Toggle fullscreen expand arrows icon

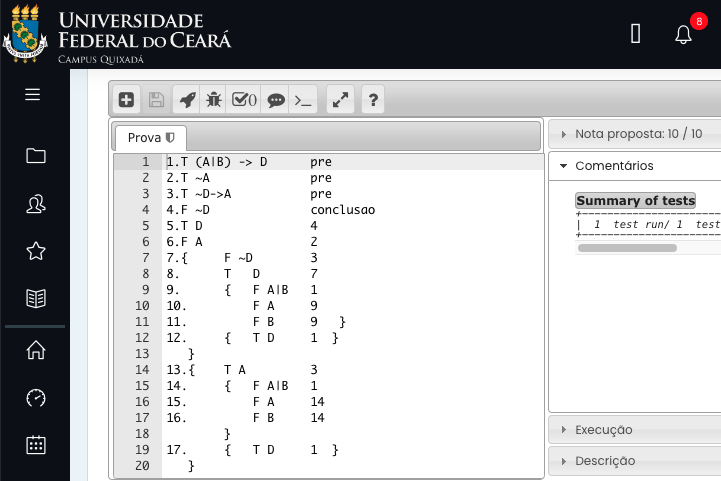point(340,99)
